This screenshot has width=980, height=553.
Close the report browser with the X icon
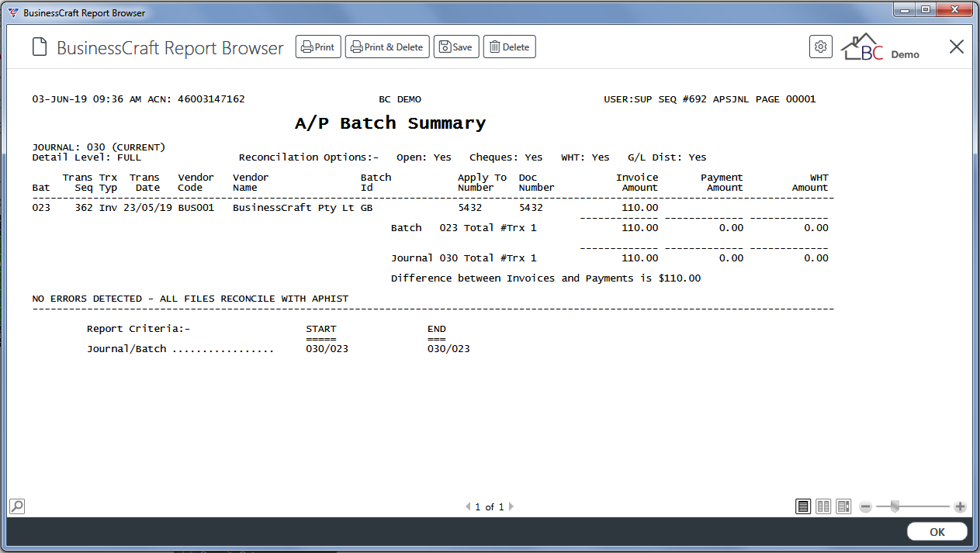pos(957,47)
